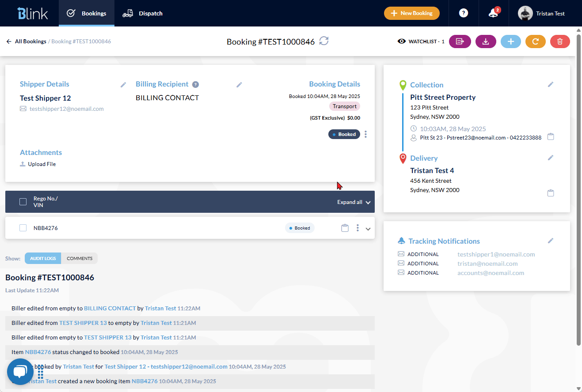Open the Booked status options menu
Viewport: 582px width, 392px height.
click(x=365, y=135)
